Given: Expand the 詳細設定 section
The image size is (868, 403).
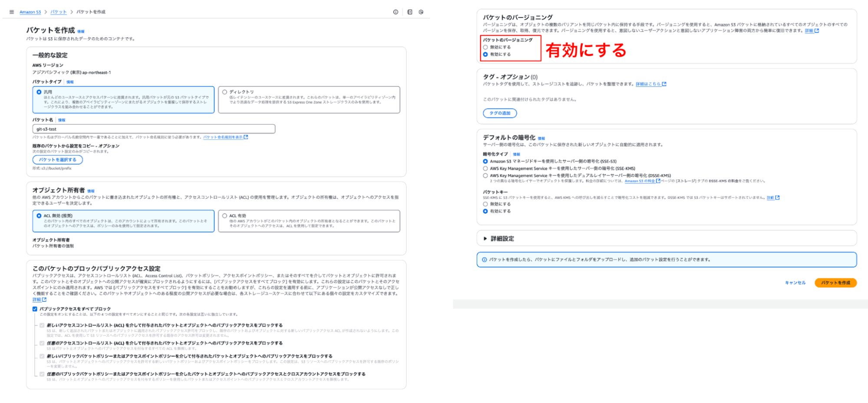Looking at the screenshot, I should [x=485, y=238].
